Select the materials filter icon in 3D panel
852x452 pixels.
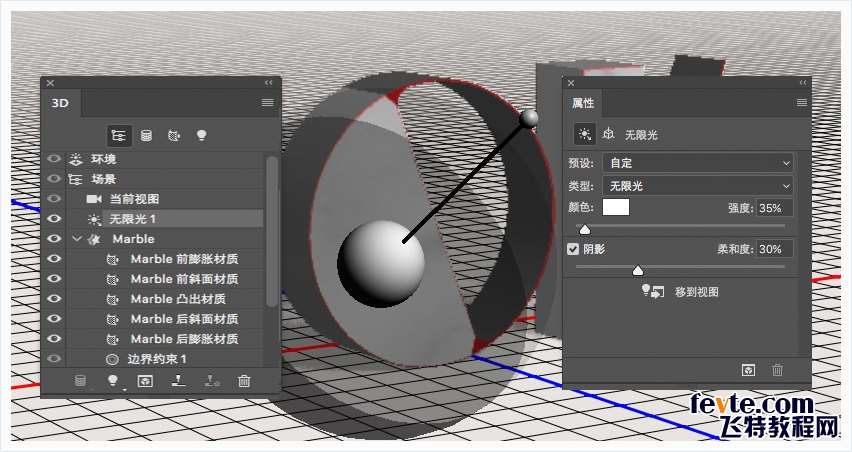pyautogui.click(x=174, y=136)
